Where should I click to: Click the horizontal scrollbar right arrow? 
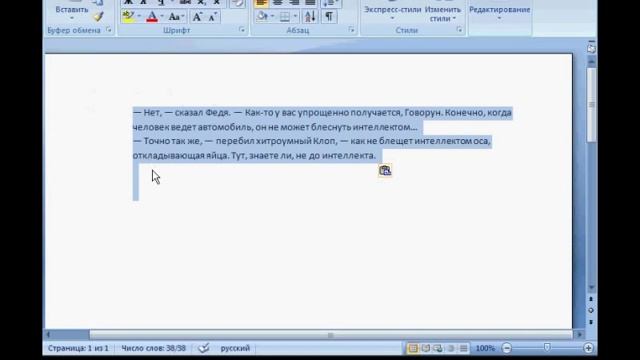579,335
